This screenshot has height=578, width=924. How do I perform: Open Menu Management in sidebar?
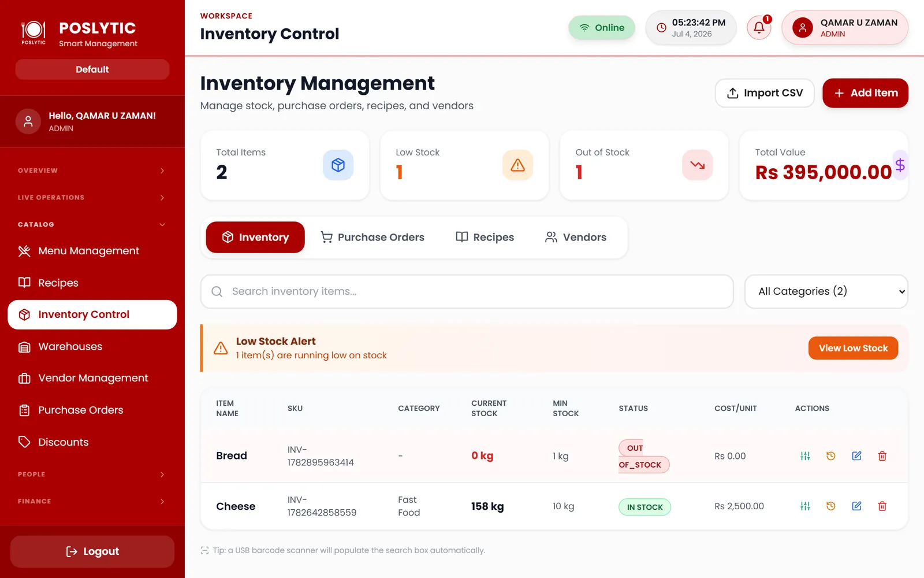(x=92, y=251)
